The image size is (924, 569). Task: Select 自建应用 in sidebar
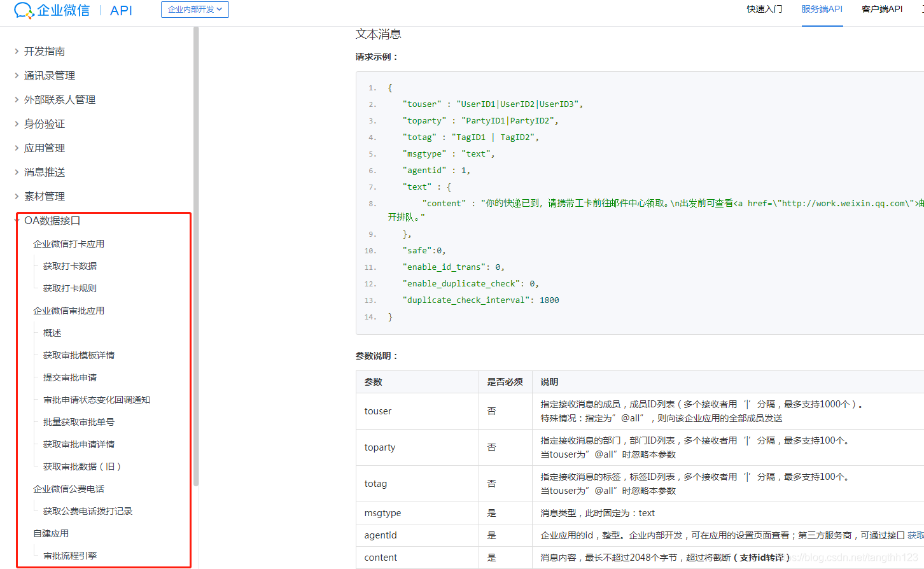coord(51,533)
